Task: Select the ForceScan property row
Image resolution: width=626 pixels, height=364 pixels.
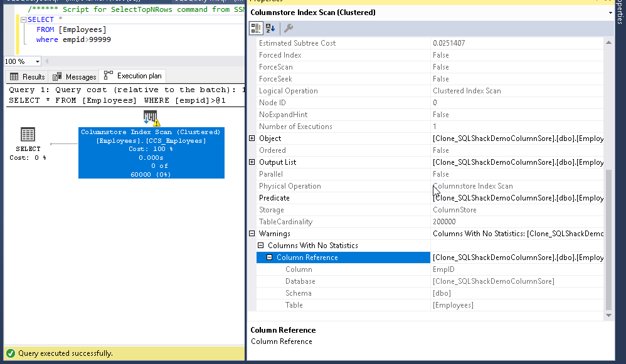Action: click(430, 67)
